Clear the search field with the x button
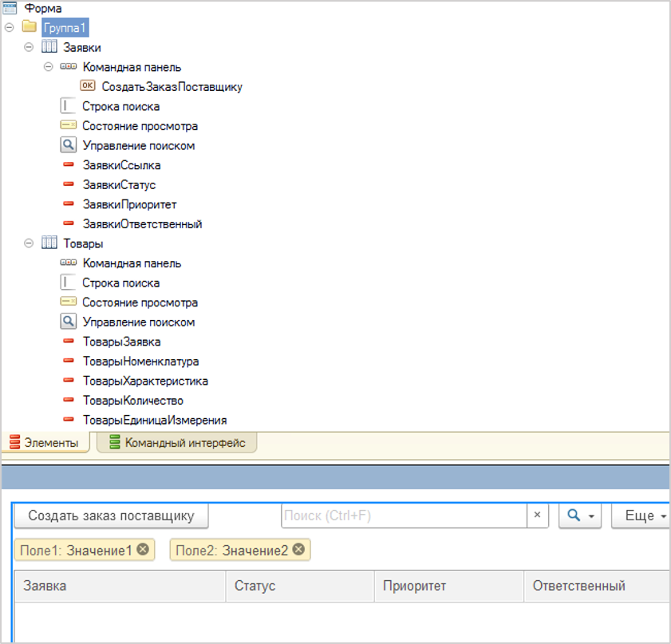671x644 pixels. coord(537,516)
